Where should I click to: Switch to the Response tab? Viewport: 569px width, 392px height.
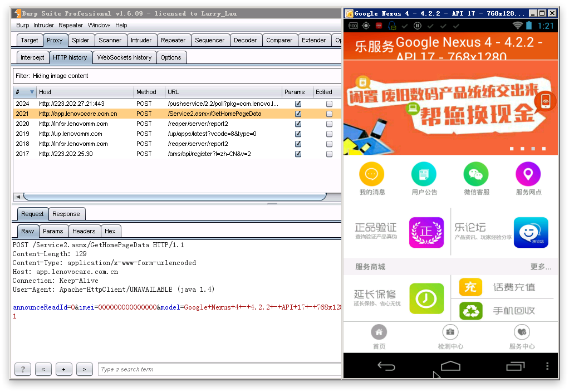[66, 214]
